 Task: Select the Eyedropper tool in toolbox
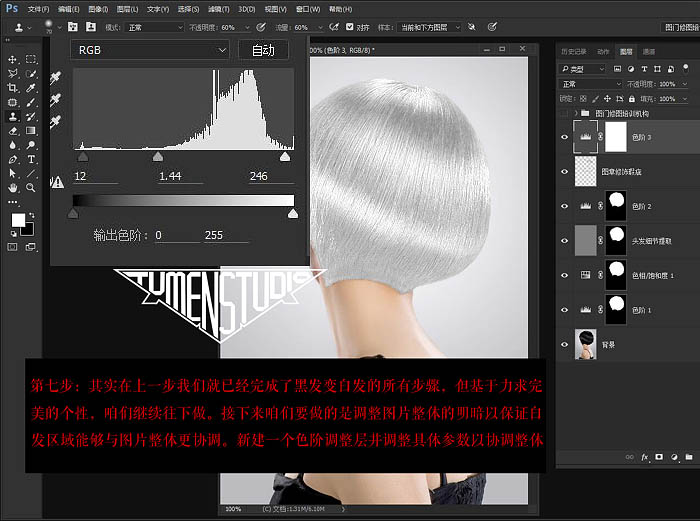pos(31,88)
